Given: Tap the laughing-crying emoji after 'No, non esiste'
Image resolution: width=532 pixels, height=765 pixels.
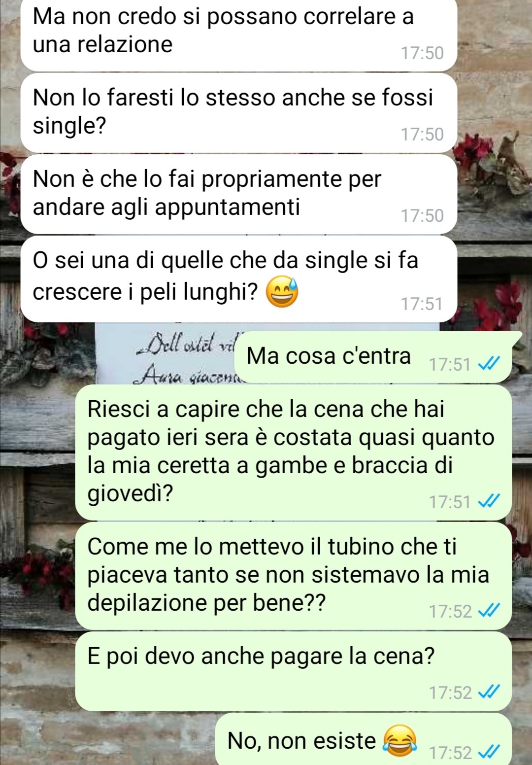Looking at the screenshot, I should coord(399,741).
